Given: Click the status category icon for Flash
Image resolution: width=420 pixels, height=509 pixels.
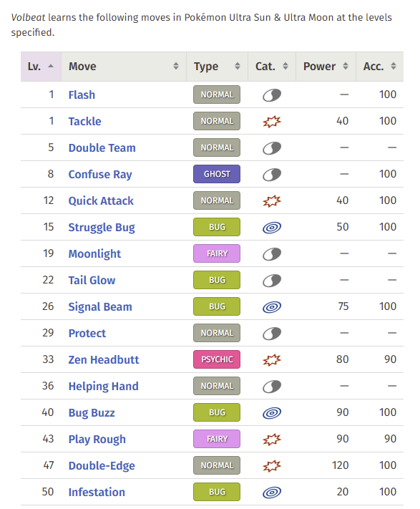Looking at the screenshot, I should coord(272,94).
